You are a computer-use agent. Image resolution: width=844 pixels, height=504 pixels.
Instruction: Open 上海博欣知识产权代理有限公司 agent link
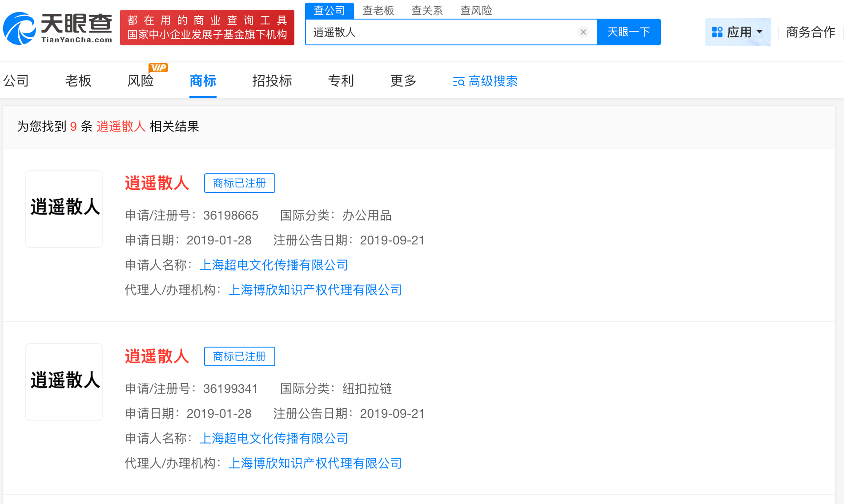click(x=315, y=290)
